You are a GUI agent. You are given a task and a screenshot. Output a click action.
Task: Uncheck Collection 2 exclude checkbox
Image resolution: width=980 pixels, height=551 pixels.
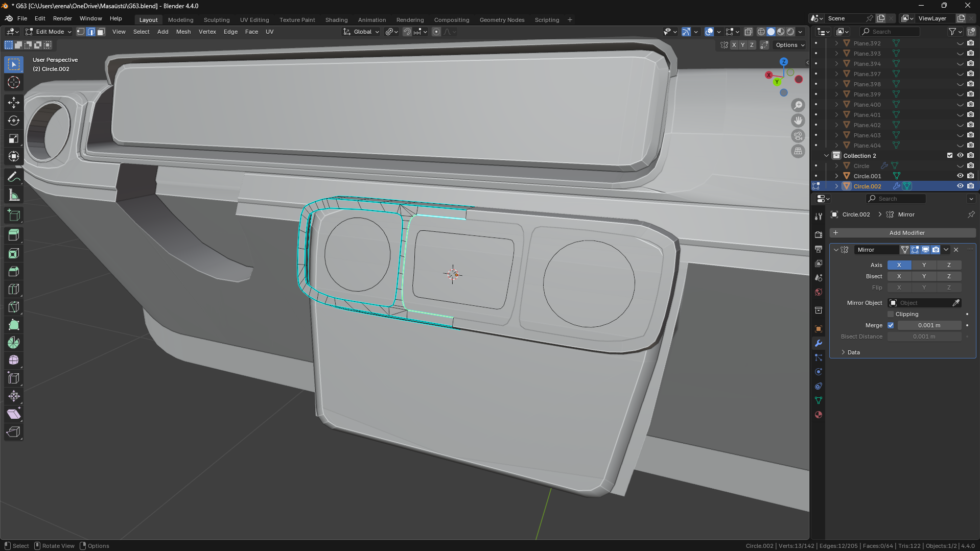[x=950, y=156]
